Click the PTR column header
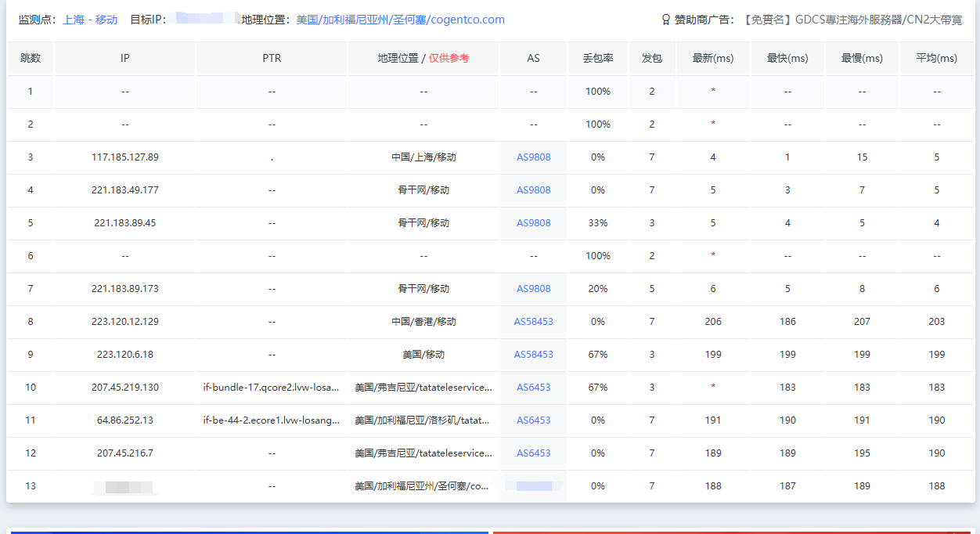980x534 pixels. pyautogui.click(x=272, y=59)
